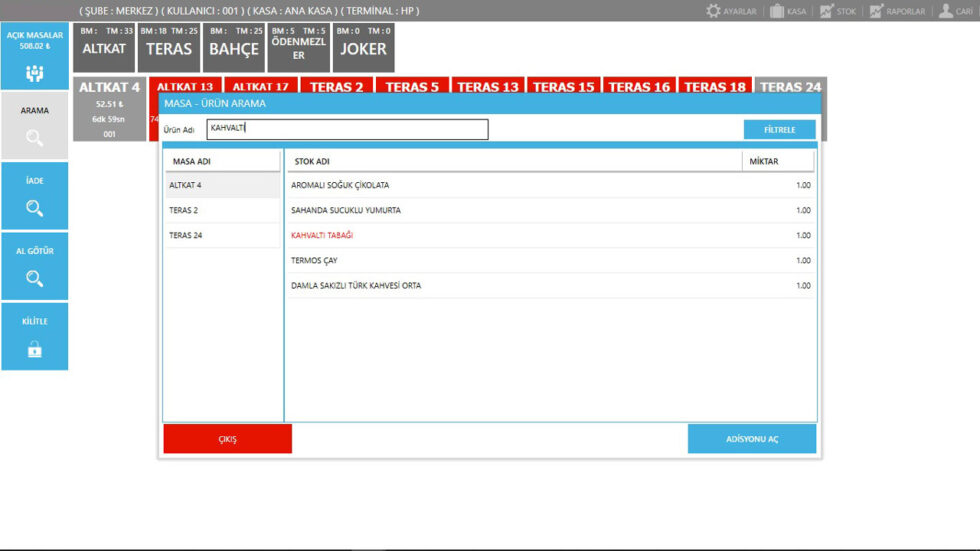Click the Ürün Adı search field
The width and height of the screenshot is (980, 551).
347,129
